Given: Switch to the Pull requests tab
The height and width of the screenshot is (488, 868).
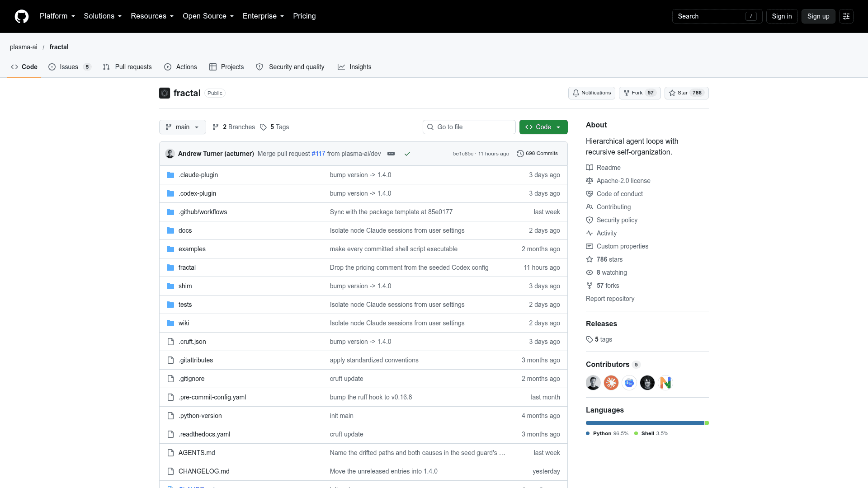Looking at the screenshot, I should (127, 67).
